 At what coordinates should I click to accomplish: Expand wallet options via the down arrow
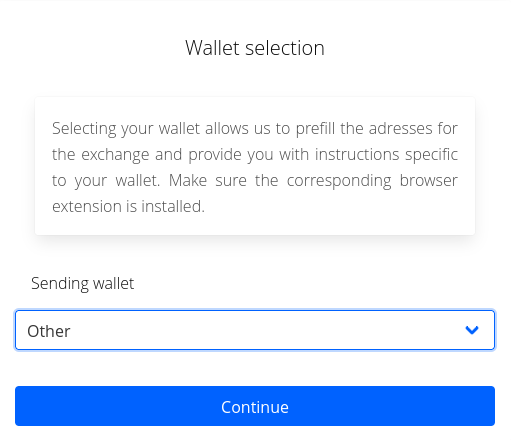[x=472, y=330]
